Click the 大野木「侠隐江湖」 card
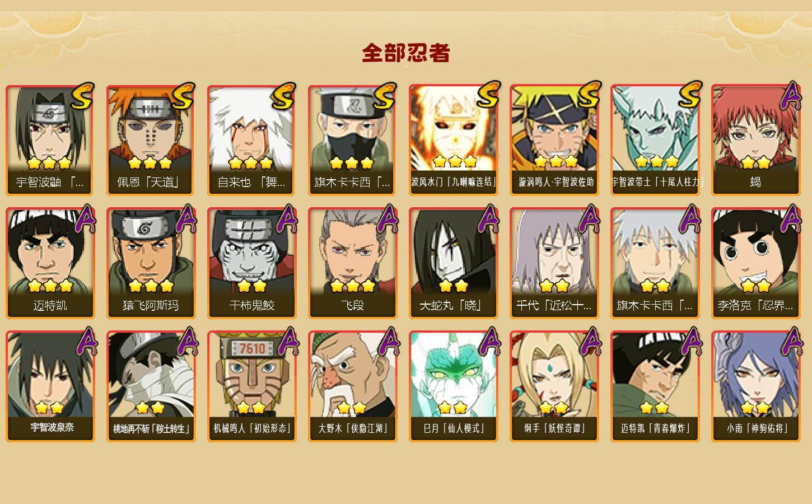 coord(353,386)
